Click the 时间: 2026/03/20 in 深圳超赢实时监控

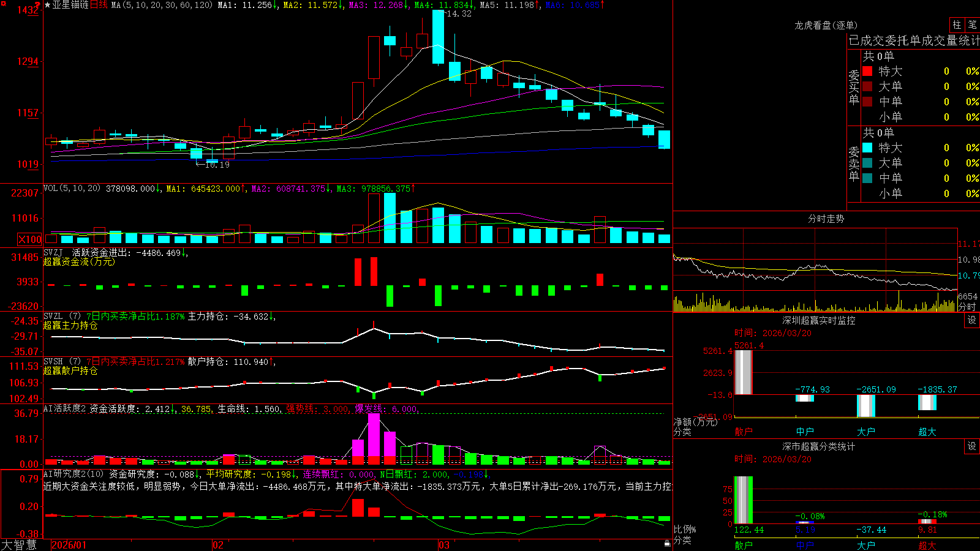tap(772, 333)
